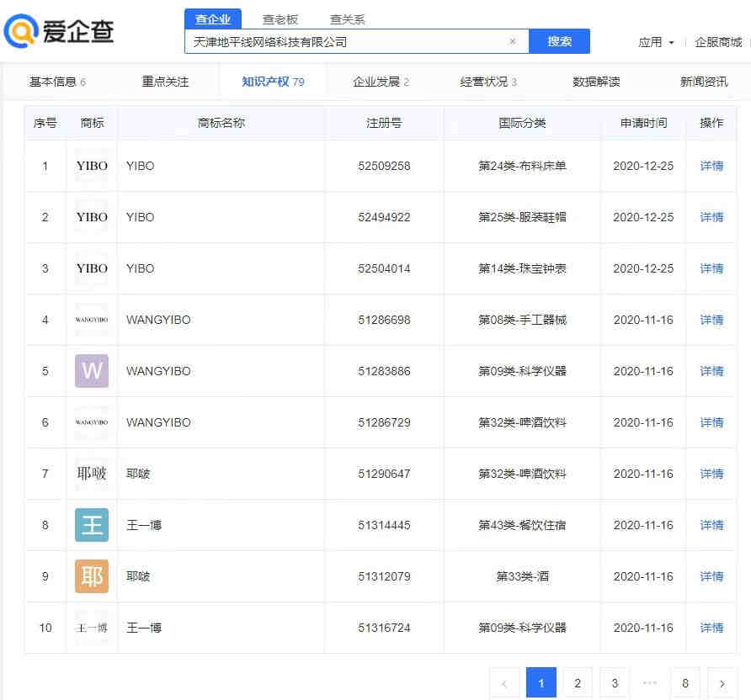Click the 第24类-布料床单 cell

point(522,166)
